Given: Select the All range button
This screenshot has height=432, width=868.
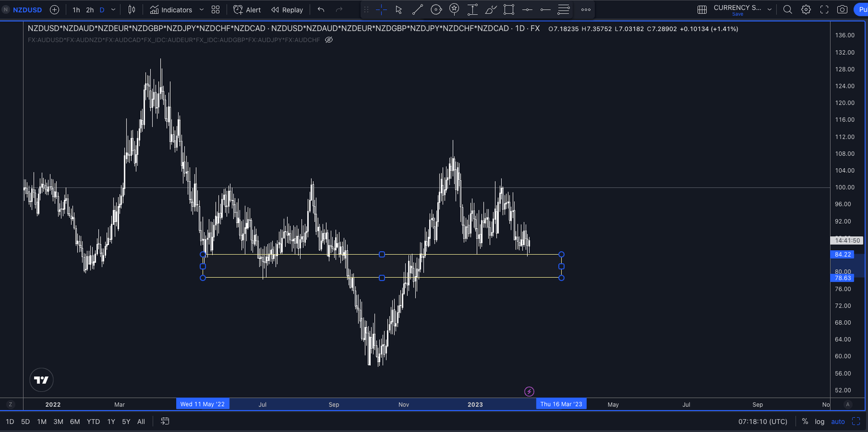Looking at the screenshot, I should pos(141,421).
